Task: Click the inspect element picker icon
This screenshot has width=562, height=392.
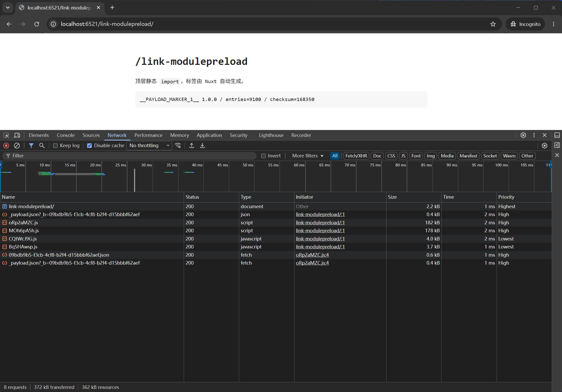Action: coord(6,135)
